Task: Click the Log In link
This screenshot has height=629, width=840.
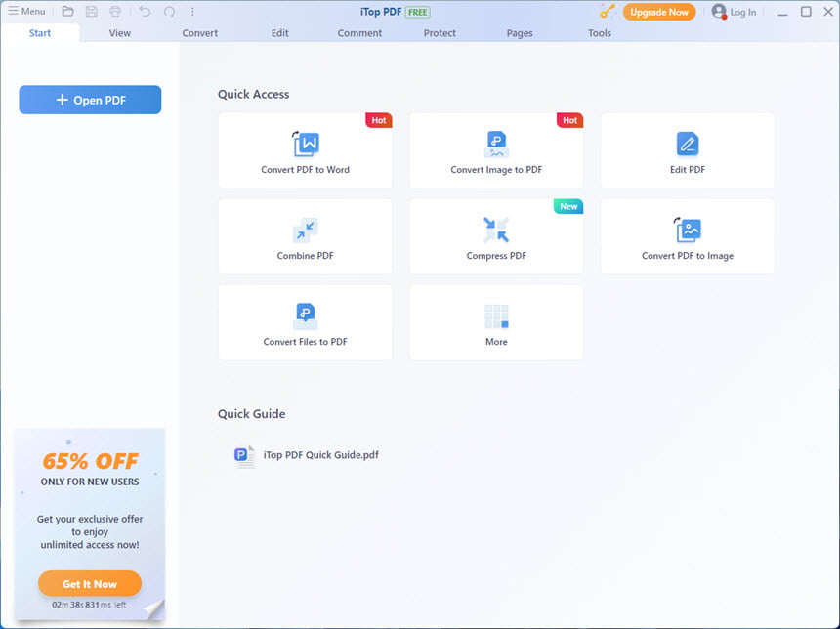Action: 743,12
